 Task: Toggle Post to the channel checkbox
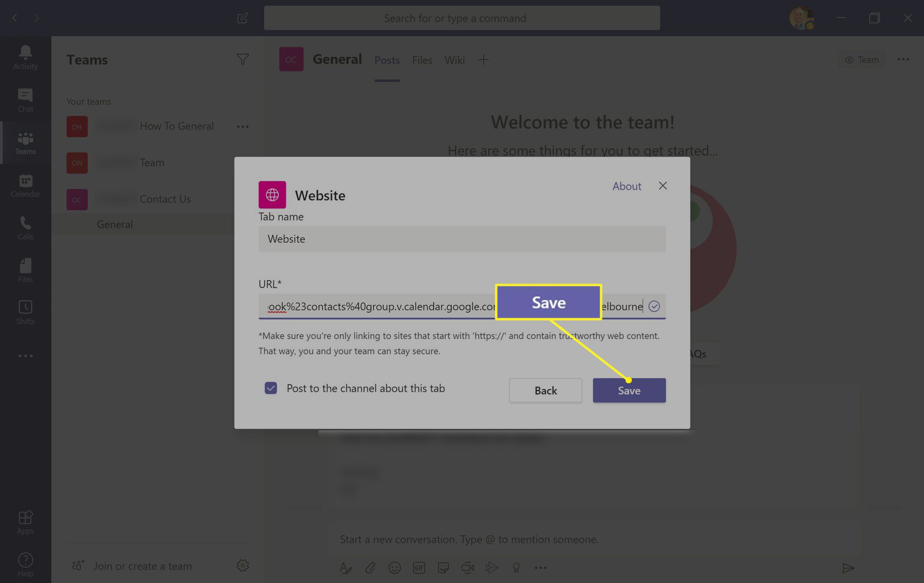[x=270, y=388]
